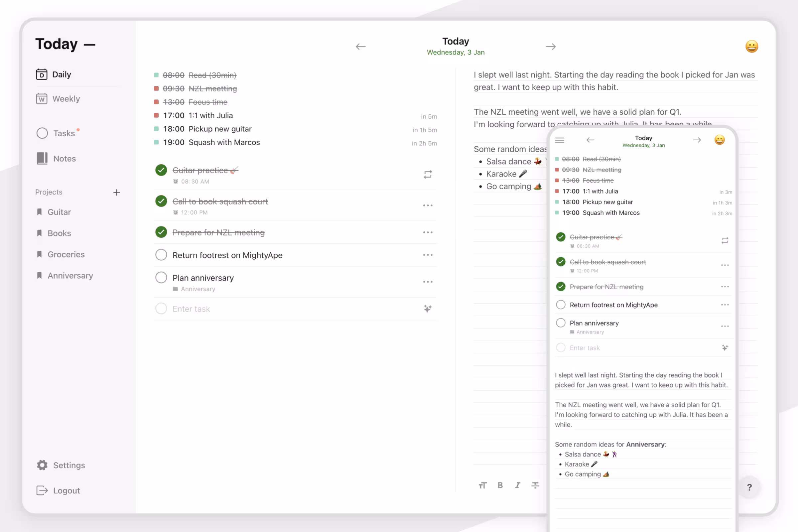Image resolution: width=798 pixels, height=532 pixels.
Task: Click the 12:00 PM reminder under desktop squash task
Action: pos(190,212)
